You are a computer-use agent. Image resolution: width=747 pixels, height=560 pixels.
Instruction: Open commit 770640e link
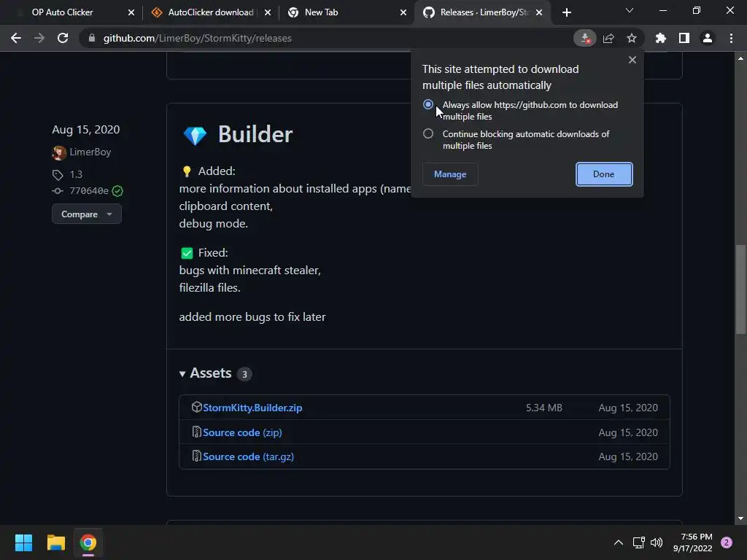(x=89, y=191)
